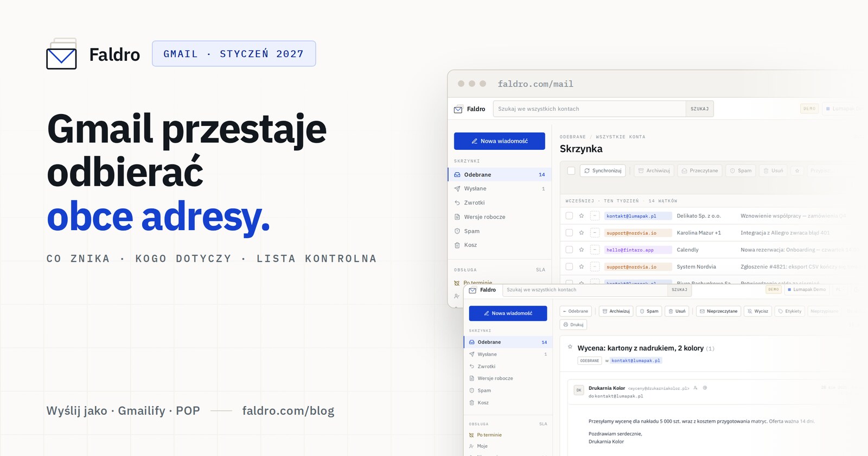This screenshot has width=868, height=456.
Task: Open the Spam folder in the message window sidebar
Action: pyautogui.click(x=508, y=391)
